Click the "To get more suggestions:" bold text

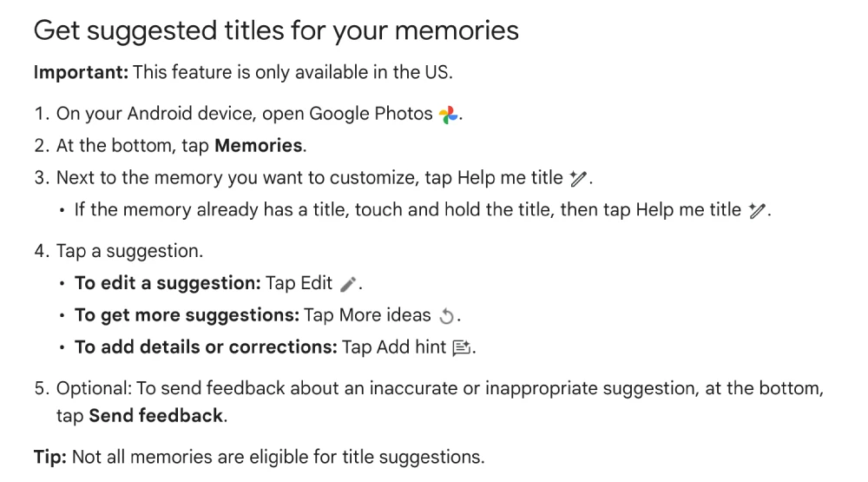[x=187, y=315]
